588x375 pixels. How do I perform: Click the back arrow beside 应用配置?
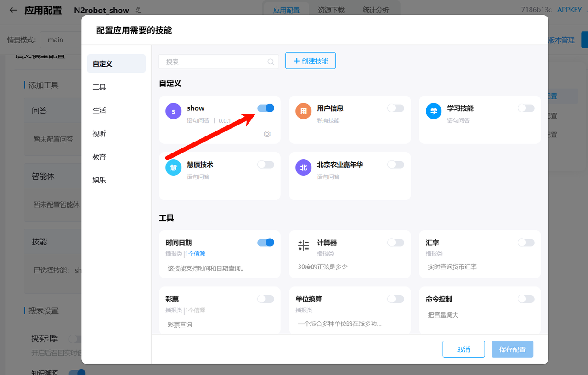[x=14, y=10]
